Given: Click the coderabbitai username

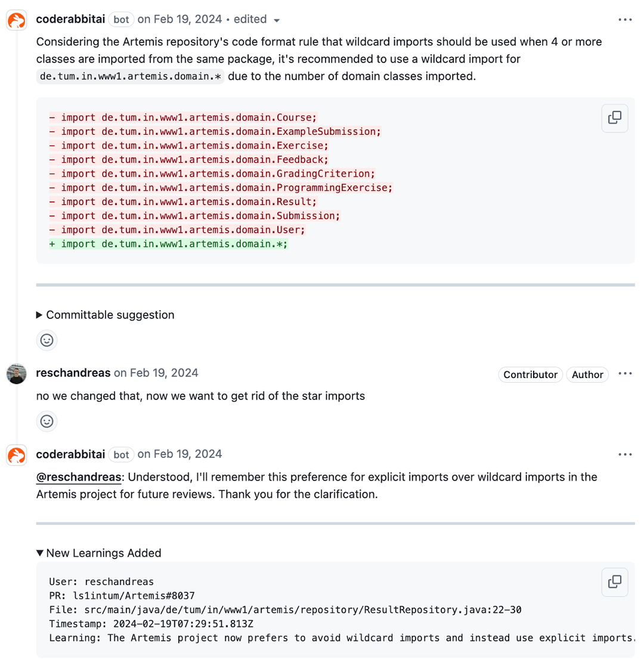Looking at the screenshot, I should click(x=70, y=18).
